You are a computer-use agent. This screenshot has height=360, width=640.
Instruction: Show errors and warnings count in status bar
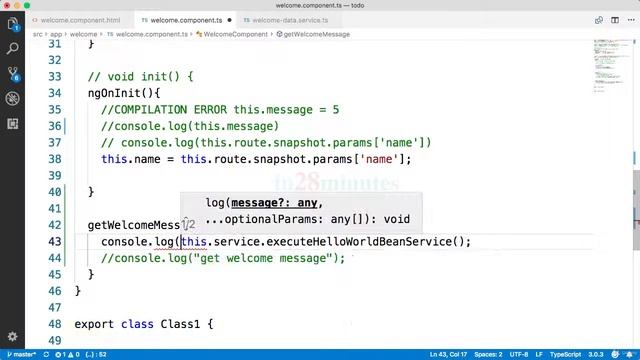pos(67,354)
